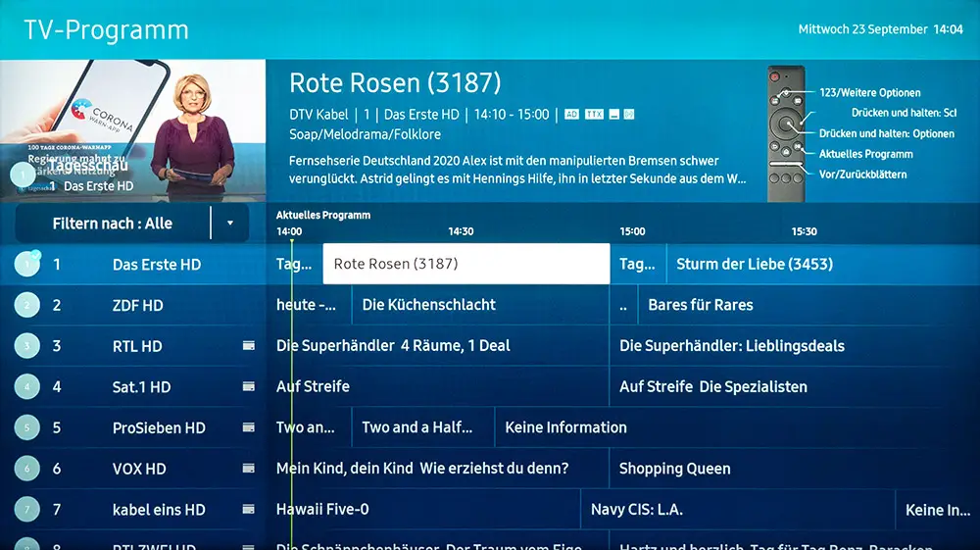Select the Two an... cell at 14:00

point(309,427)
